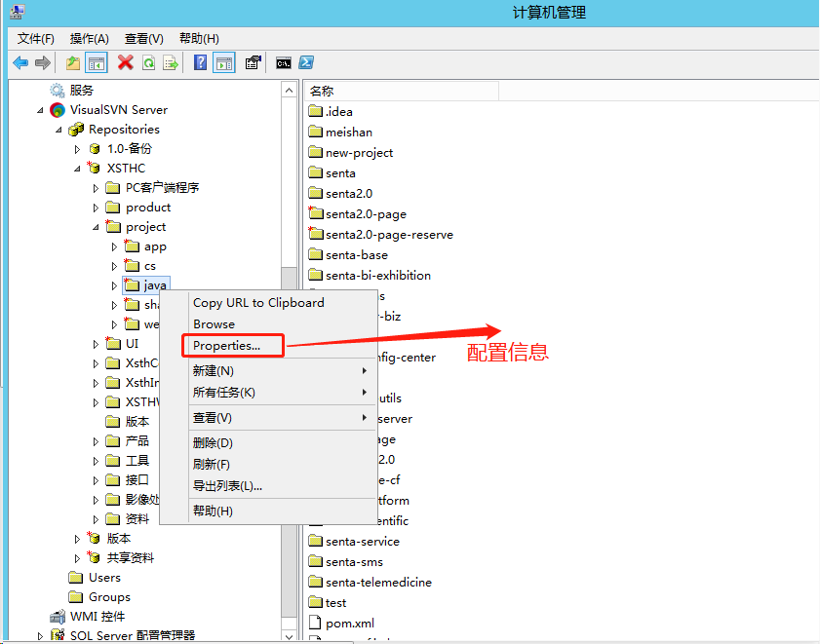The height and width of the screenshot is (644, 820).
Task: Click the Repositories icon in tree
Action: pos(76,130)
